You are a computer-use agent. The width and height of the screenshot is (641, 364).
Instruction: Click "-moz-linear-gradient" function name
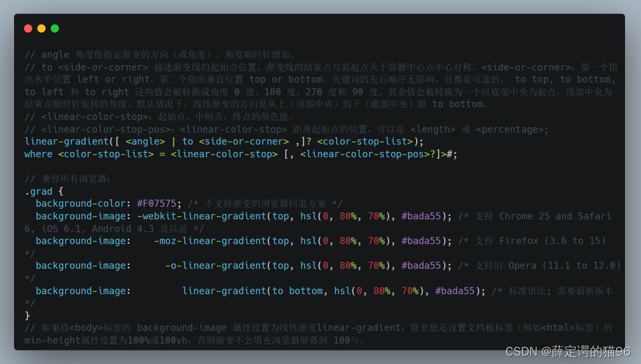click(x=210, y=241)
